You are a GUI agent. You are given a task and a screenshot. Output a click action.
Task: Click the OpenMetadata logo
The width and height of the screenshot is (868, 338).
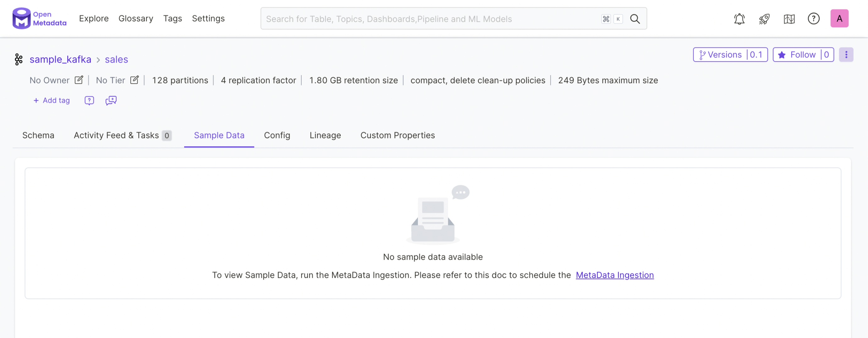[x=39, y=19]
